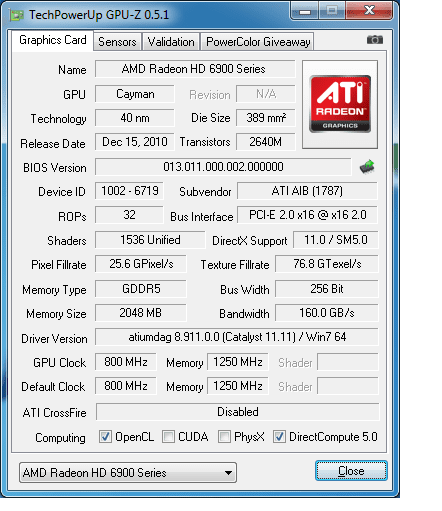Click the ROPs value 32
This screenshot has width=442, height=511.
pyautogui.click(x=129, y=215)
